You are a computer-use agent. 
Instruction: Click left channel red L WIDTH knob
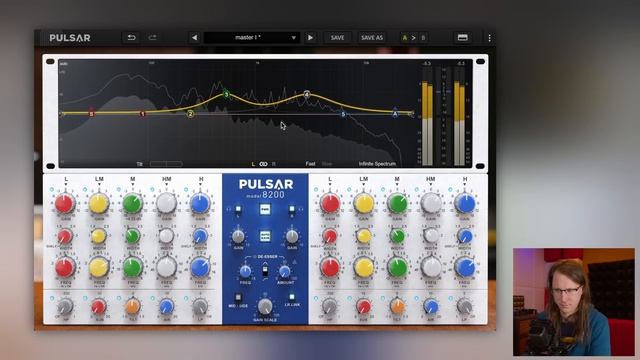tap(64, 236)
